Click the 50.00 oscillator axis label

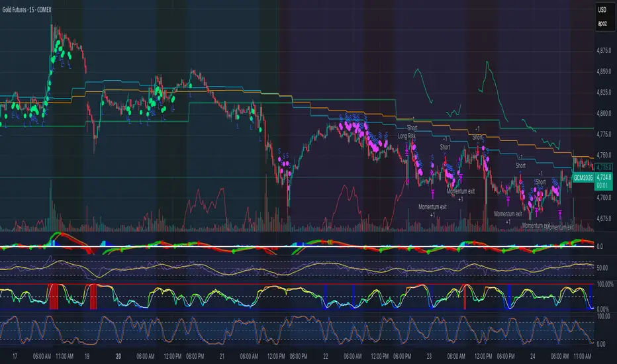point(602,268)
